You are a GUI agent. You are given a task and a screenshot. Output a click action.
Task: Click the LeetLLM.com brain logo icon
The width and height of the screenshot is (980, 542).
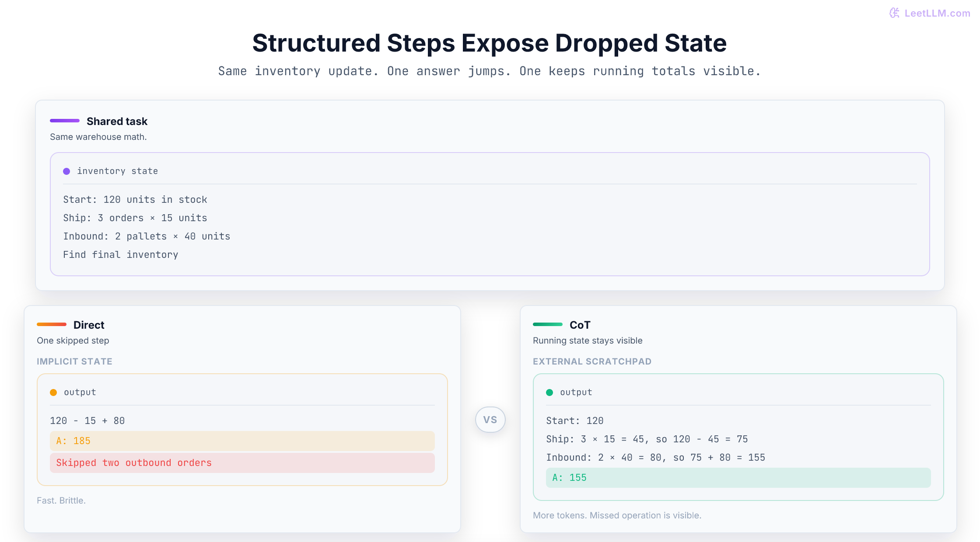(894, 13)
